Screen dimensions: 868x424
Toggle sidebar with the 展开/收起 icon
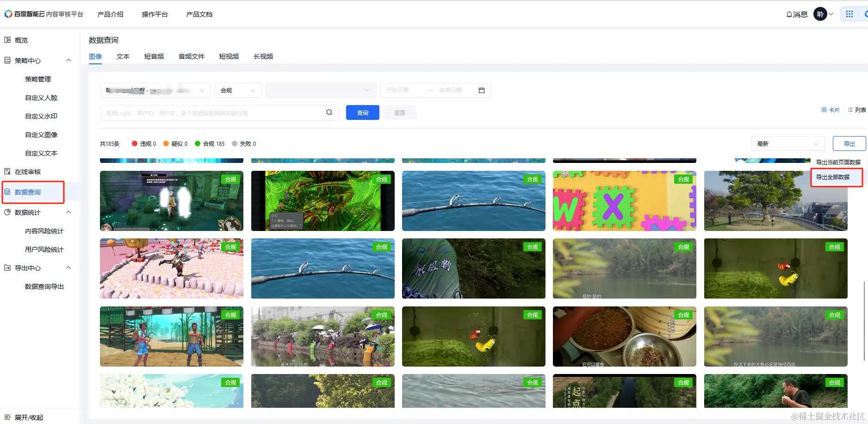[x=7, y=417]
